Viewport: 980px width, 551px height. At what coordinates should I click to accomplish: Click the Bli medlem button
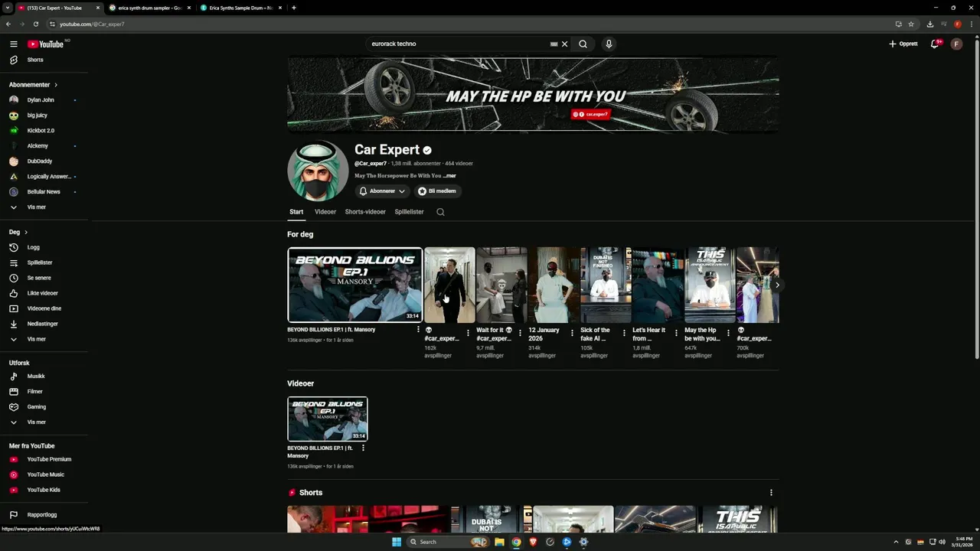pos(437,191)
